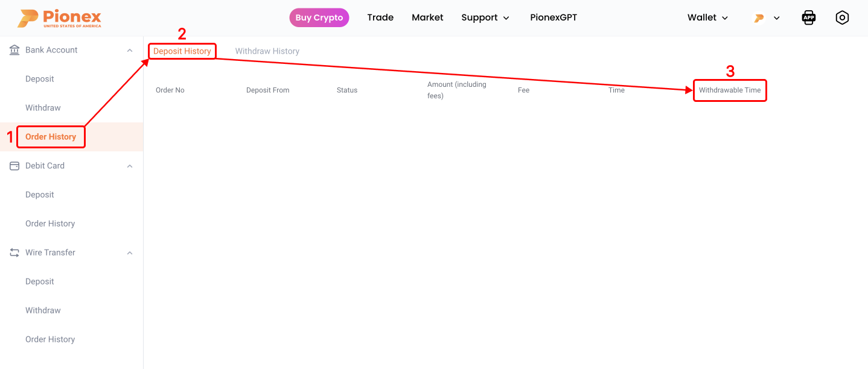Collapse the Wire Transfer section
Viewport: 868px width, 369px height.
click(x=129, y=252)
